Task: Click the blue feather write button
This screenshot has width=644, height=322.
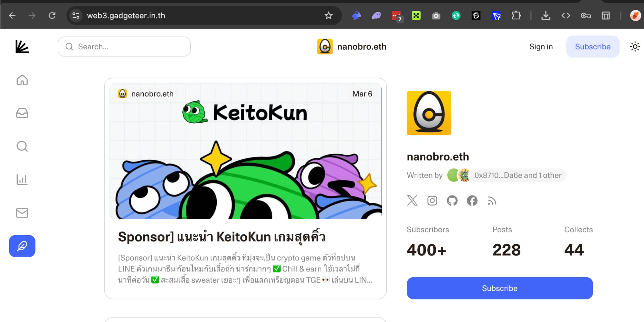Action: (22, 246)
